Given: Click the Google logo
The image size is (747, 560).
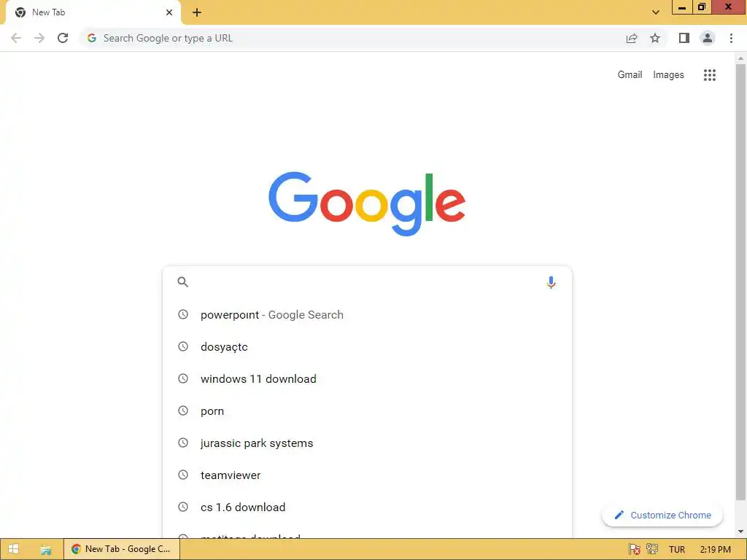Looking at the screenshot, I should click(367, 204).
